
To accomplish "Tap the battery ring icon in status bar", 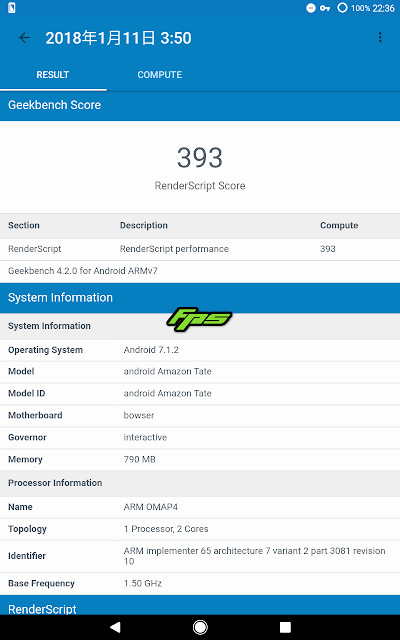I will (x=342, y=8).
